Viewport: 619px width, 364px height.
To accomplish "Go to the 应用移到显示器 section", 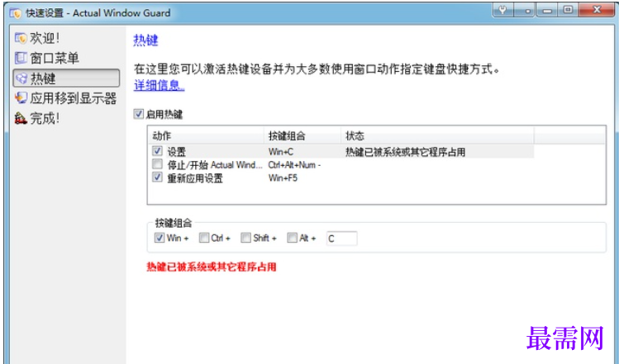I will pos(74,98).
